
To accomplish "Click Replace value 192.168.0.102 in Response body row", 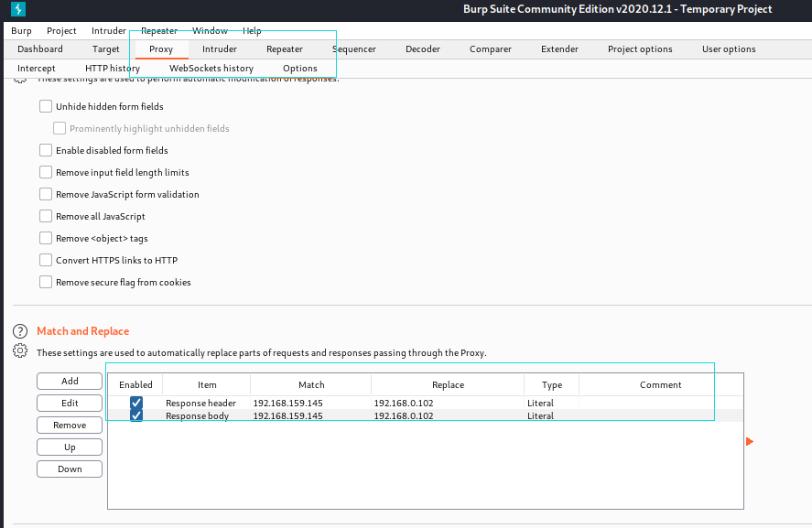I will tap(404, 415).
